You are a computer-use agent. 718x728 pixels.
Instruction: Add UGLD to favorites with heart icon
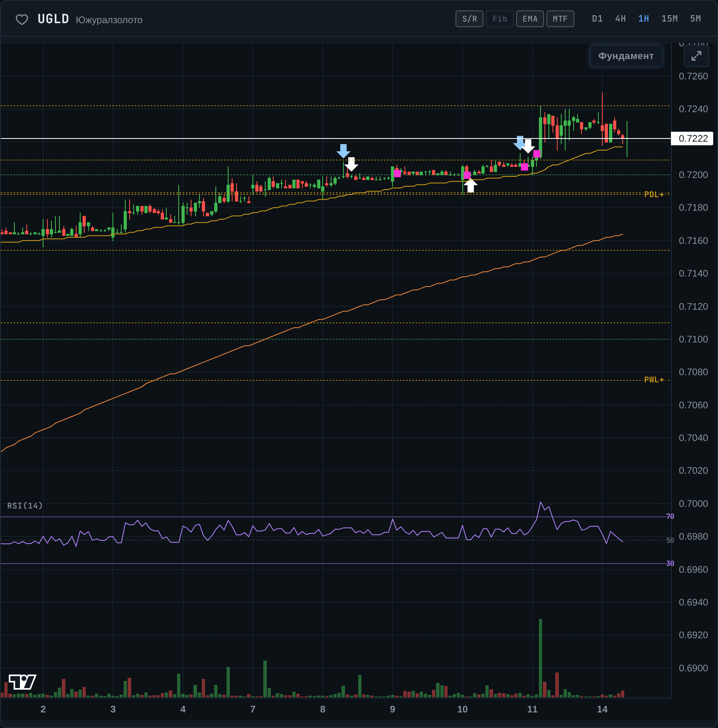tap(22, 19)
